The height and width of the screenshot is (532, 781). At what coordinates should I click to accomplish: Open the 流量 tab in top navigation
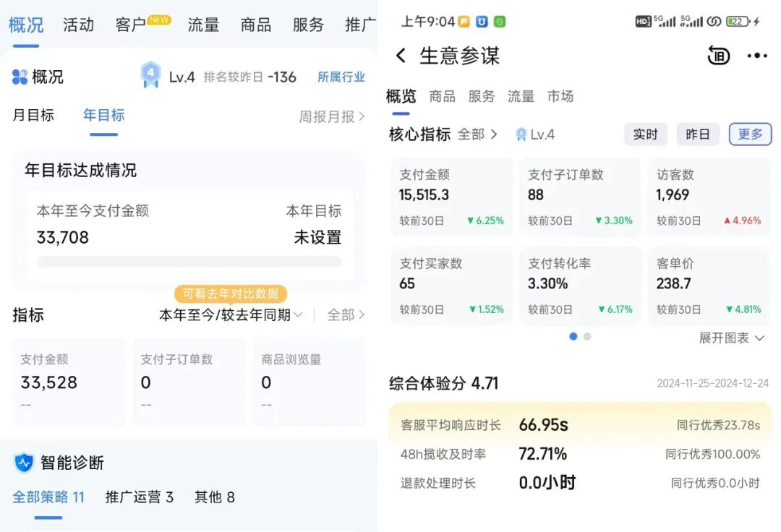[203, 25]
